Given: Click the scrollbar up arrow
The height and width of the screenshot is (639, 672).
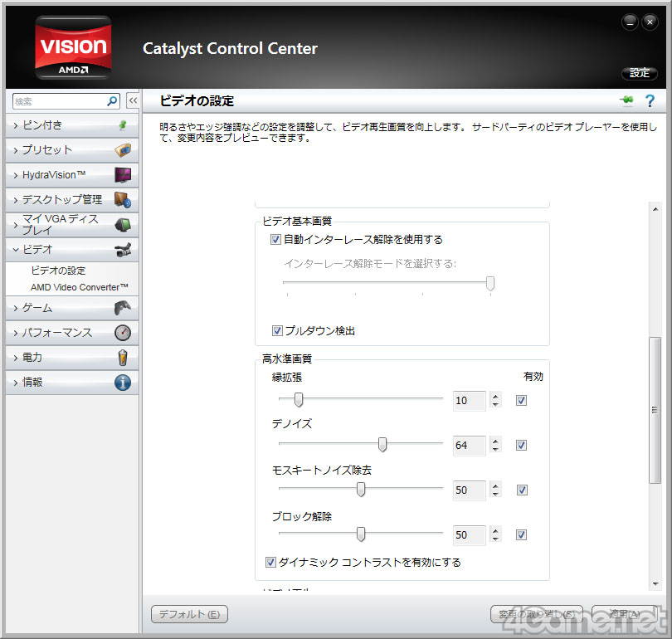Looking at the screenshot, I should pyautogui.click(x=655, y=209).
